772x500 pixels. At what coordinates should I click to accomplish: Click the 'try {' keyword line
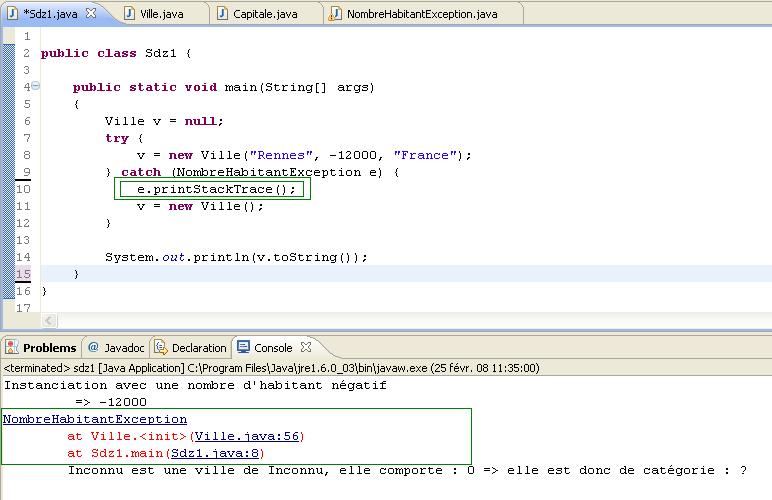pos(124,138)
